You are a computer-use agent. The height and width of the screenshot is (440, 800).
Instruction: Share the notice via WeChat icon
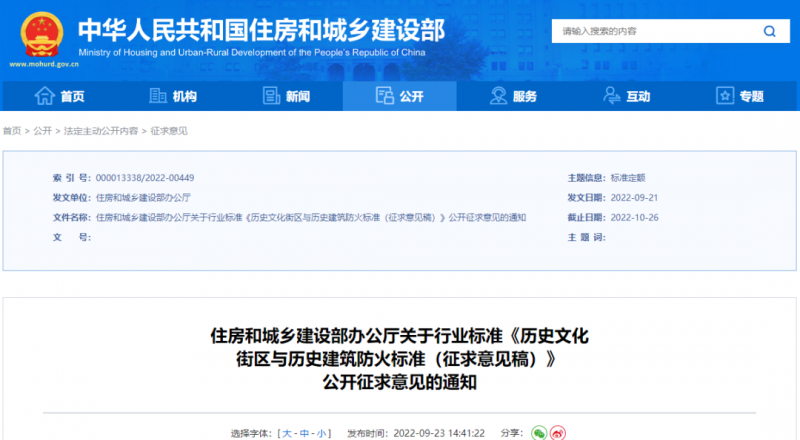tap(539, 433)
